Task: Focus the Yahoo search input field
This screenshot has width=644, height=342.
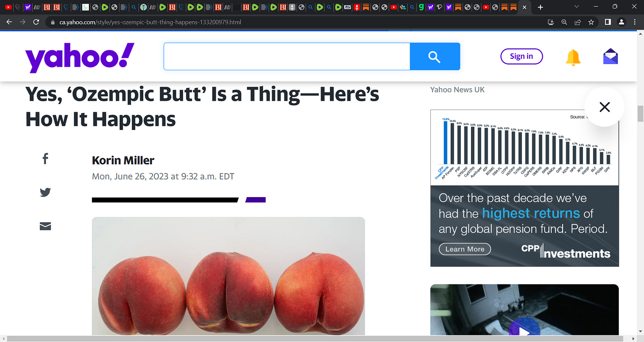Action: [x=287, y=57]
